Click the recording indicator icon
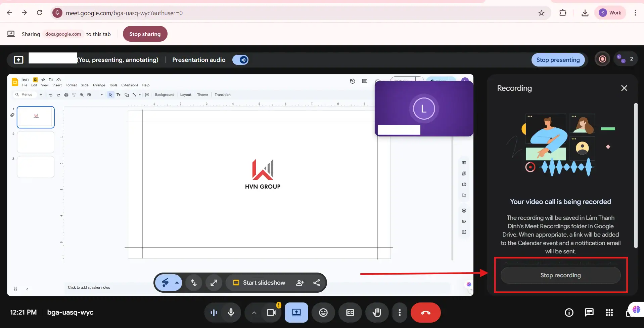The width and height of the screenshot is (644, 328). click(x=602, y=59)
